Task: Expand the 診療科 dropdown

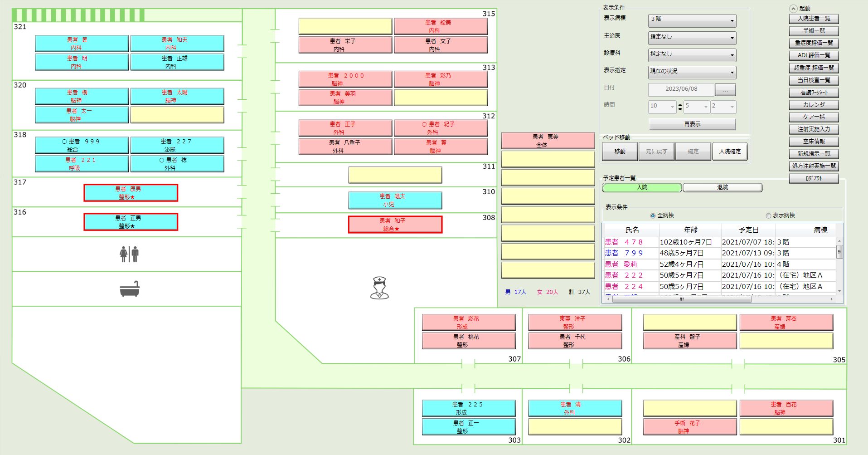Action: (x=692, y=54)
